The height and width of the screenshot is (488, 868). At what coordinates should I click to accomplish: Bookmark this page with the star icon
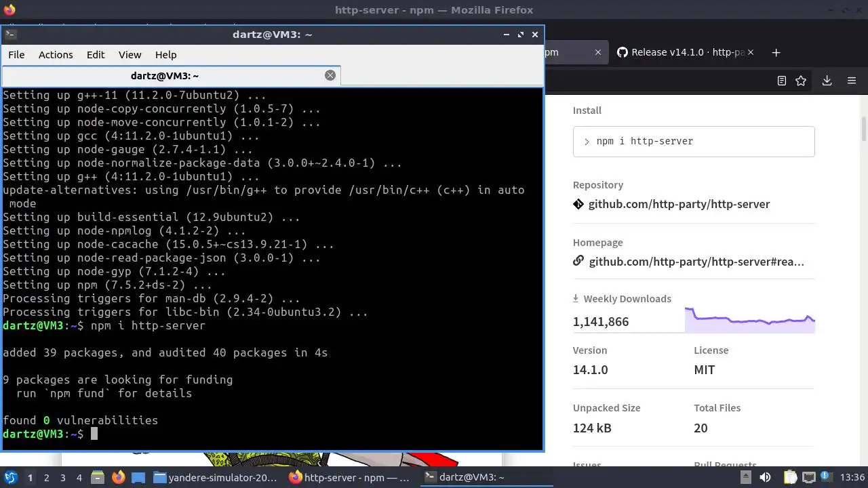coord(801,81)
